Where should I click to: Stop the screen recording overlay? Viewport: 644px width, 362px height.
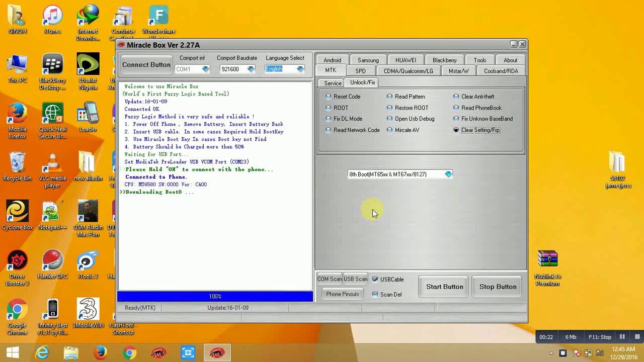click(x=637, y=337)
